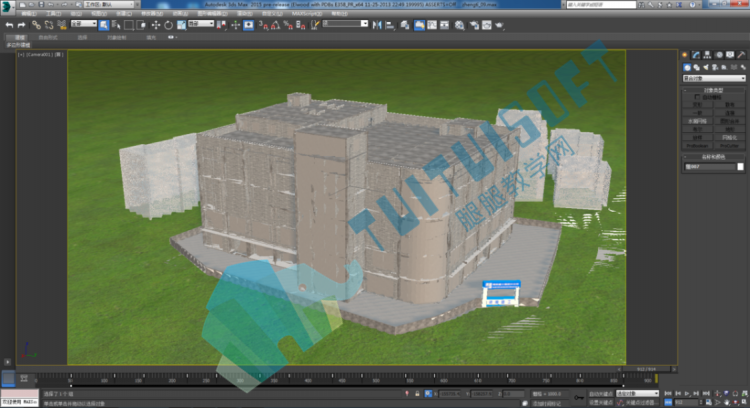Activate the Select and Rotate tool
The height and width of the screenshot is (408, 750).
[x=168, y=25]
